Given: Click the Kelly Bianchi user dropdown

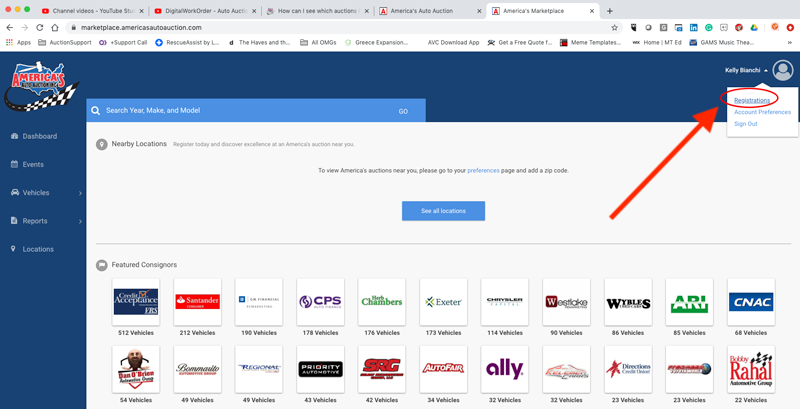Looking at the screenshot, I should pyautogui.click(x=746, y=70).
